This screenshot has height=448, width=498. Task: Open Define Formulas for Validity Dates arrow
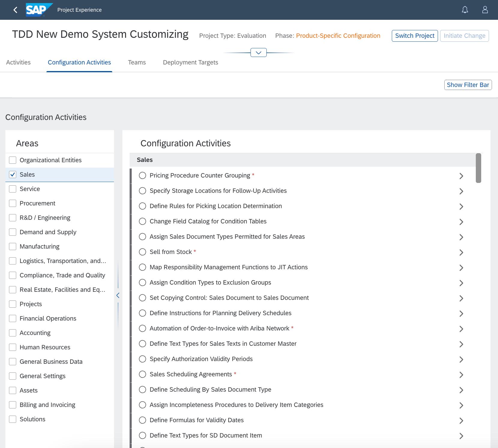pyautogui.click(x=461, y=421)
